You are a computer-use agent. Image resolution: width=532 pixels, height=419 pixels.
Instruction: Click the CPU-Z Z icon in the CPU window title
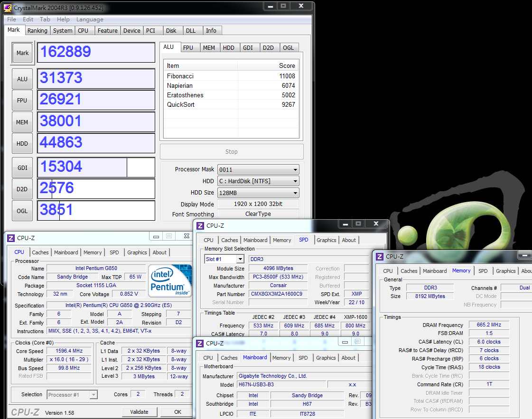[x=11, y=238]
